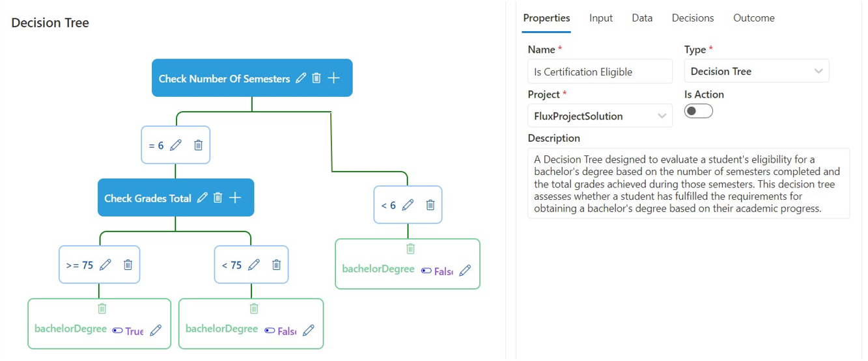
Task: Delete the Check Number Of Semesters node
Action: tap(316, 78)
